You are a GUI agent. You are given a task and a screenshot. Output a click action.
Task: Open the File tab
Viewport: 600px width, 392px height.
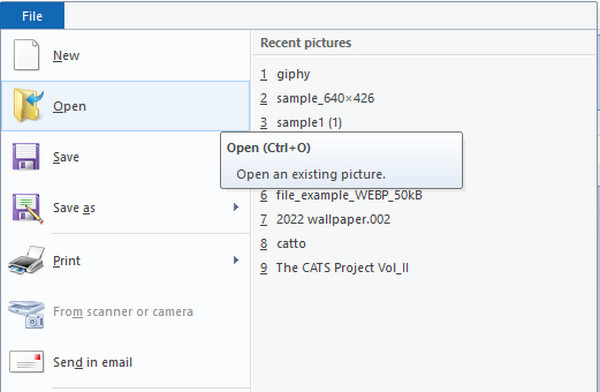[x=32, y=16]
